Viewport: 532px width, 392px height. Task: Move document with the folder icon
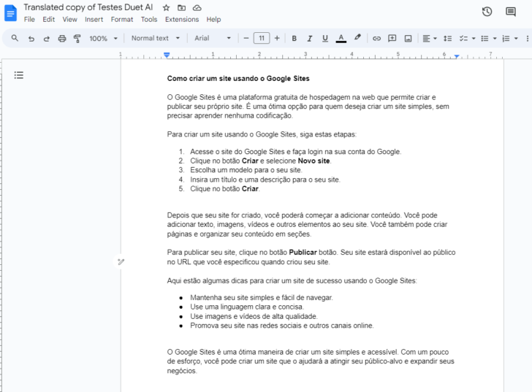pos(181,7)
